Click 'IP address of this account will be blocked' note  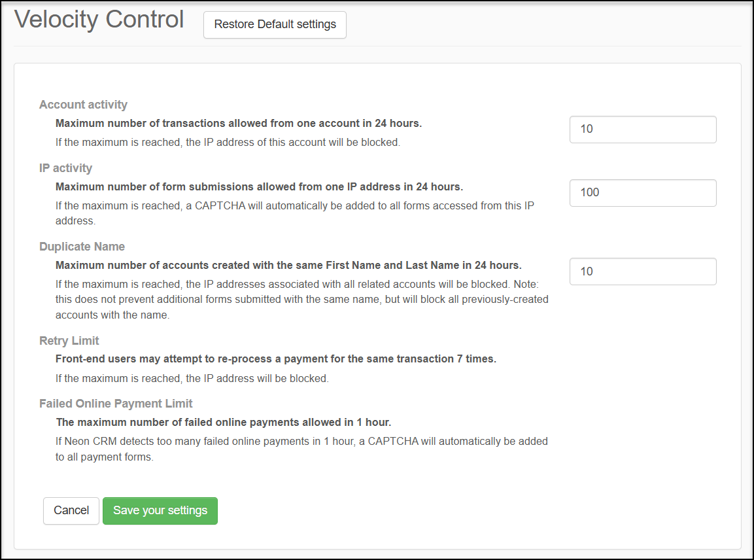[228, 143]
